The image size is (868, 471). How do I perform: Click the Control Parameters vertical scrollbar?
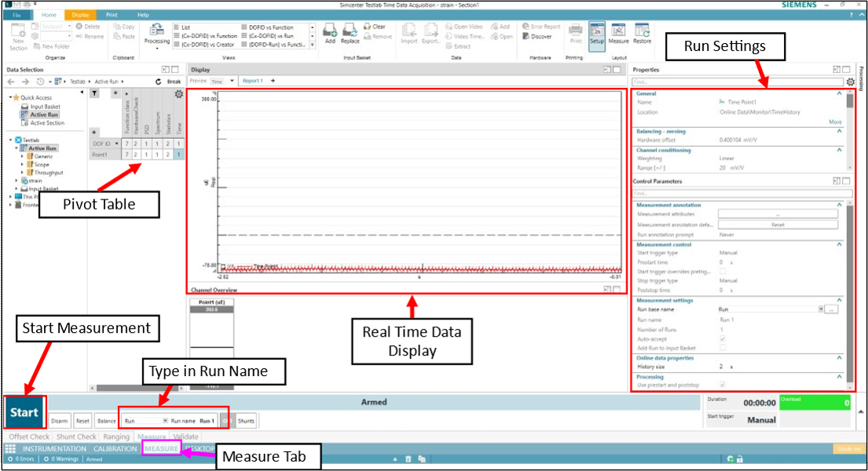(850, 296)
